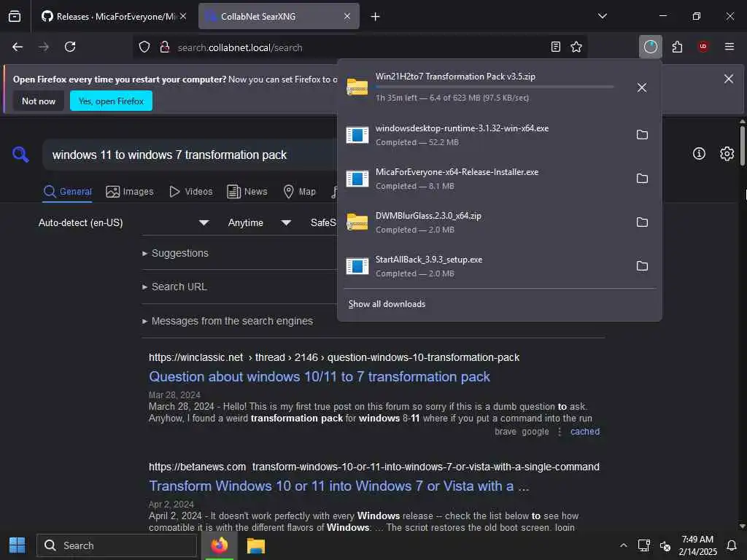Open a new browser tab
The width and height of the screenshot is (747, 560).
click(x=376, y=16)
